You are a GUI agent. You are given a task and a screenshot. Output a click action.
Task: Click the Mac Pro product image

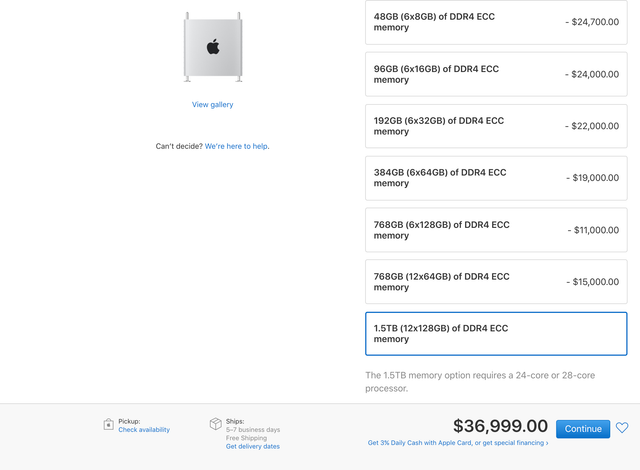[213, 46]
